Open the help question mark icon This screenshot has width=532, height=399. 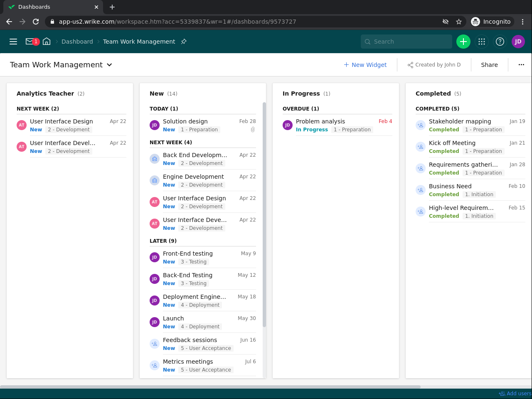pos(500,42)
